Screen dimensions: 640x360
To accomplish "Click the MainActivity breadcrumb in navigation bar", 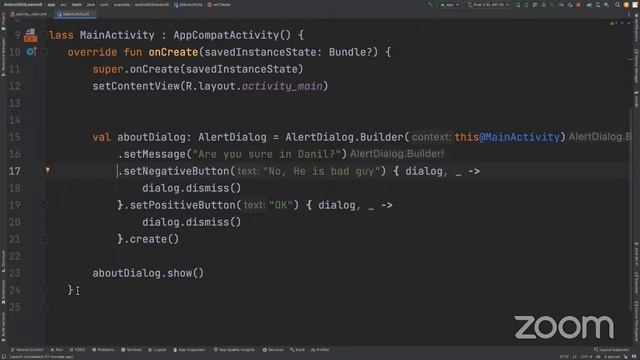I will pyautogui.click(x=188, y=4).
